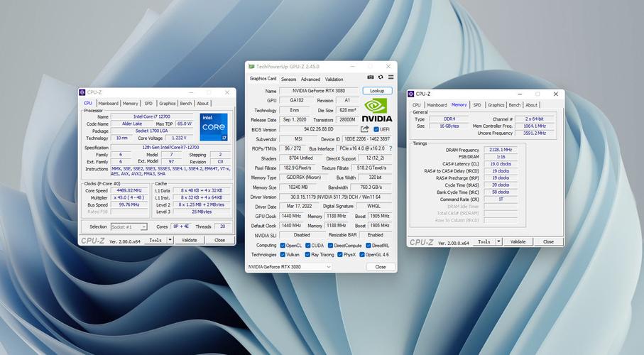This screenshot has height=355, width=644.
Task: Click the CPU name value Intel Core i7 12700
Action: click(151, 116)
